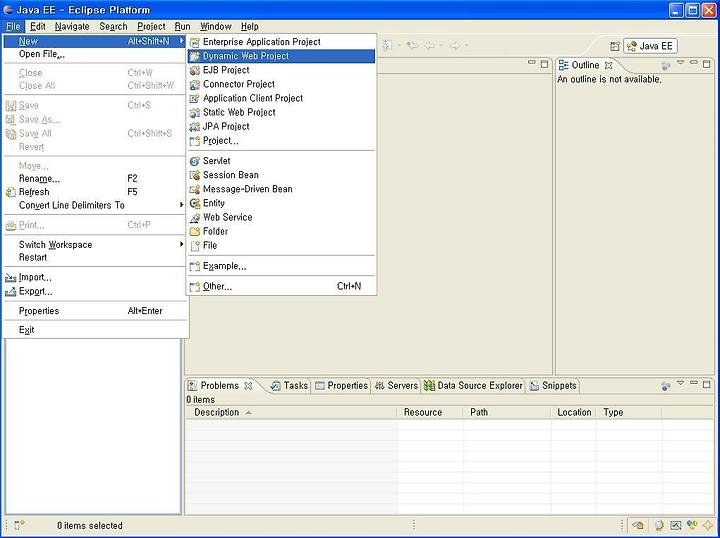Minimize the editor area
Image resolution: width=720 pixels, height=538 pixels.
tap(532, 62)
